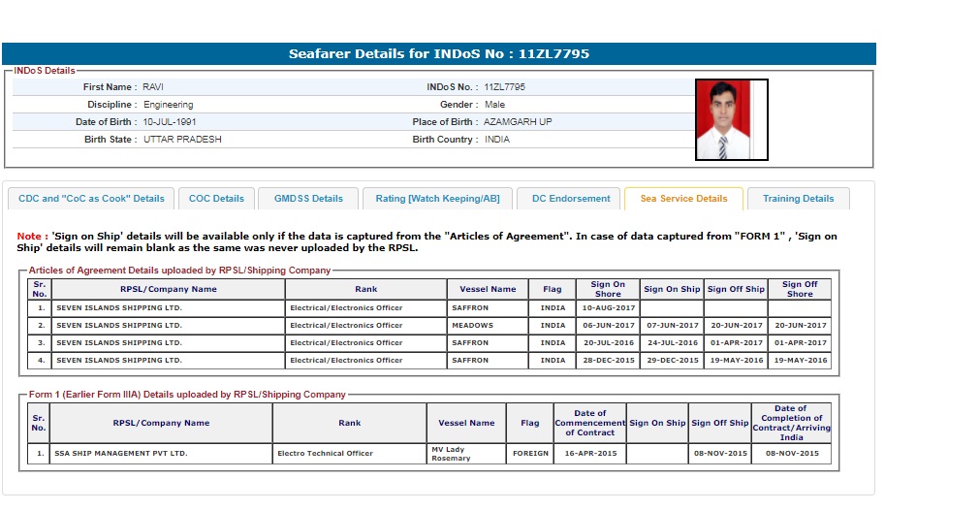Click the page title Seafarer Details banner
Screen dimensions: 980x511
438,54
